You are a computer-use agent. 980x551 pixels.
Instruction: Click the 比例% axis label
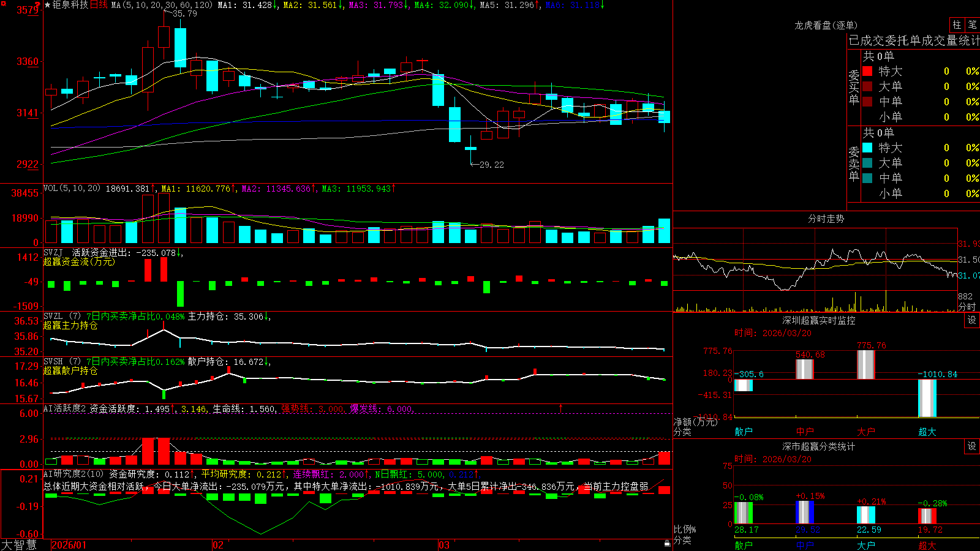tap(685, 530)
